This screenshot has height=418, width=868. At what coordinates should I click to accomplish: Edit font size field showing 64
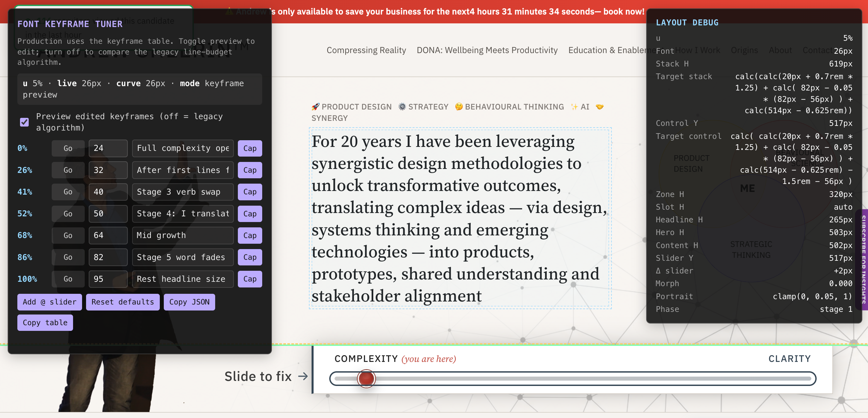coord(108,235)
